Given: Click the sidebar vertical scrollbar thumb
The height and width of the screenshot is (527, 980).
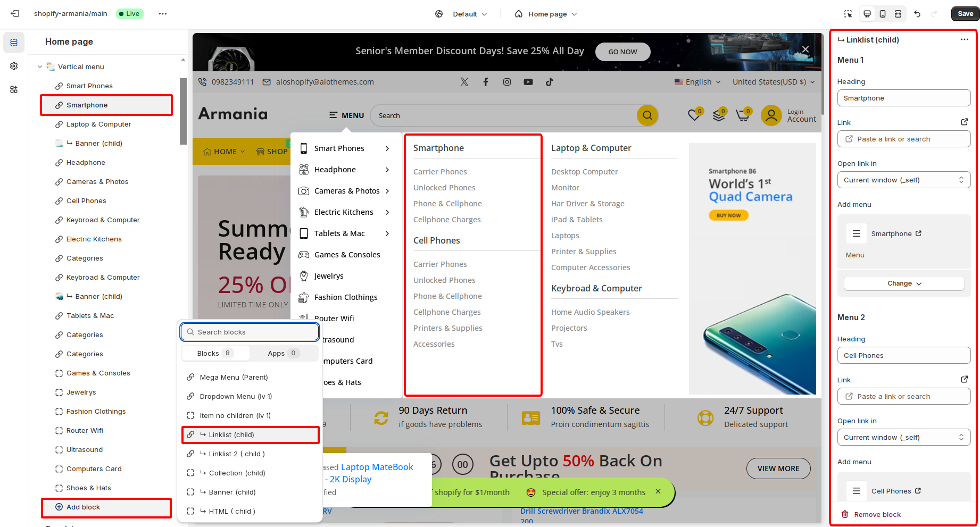Looking at the screenshot, I should point(183,112).
